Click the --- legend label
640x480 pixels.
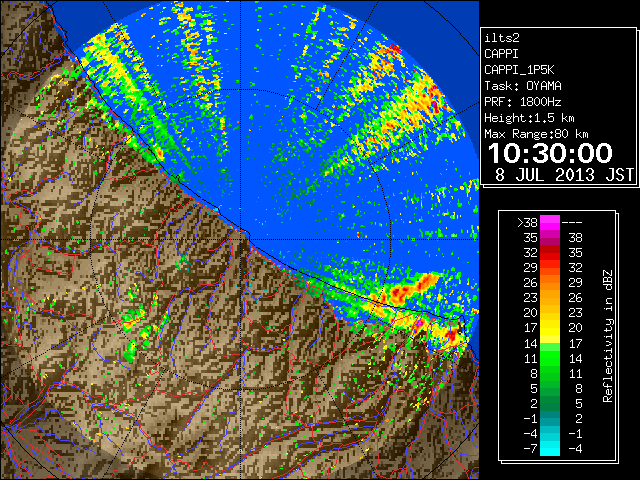click(x=572, y=222)
